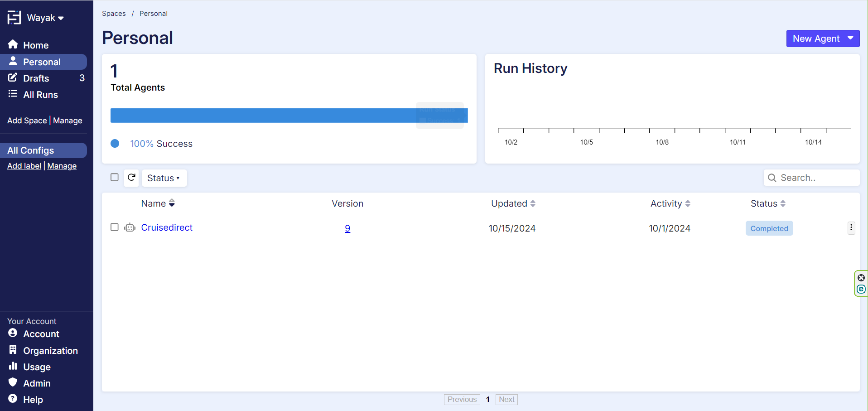Screen dimensions: 868x411
Task: Check the Cruisedirect row checkbox
Action: 115,227
